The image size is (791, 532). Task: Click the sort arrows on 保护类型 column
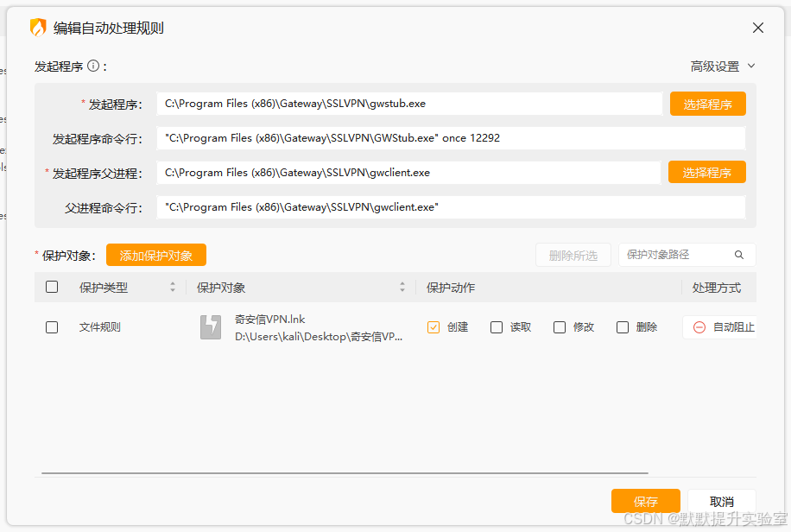tap(173, 288)
